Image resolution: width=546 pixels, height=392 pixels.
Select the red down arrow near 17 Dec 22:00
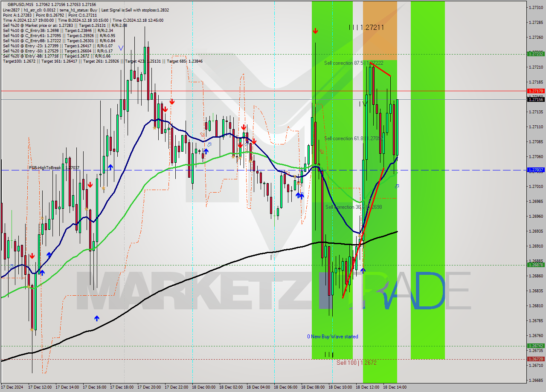[172, 102]
